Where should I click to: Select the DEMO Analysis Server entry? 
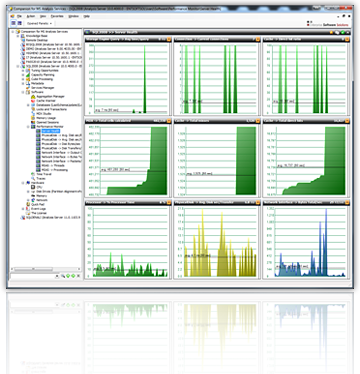[x=53, y=49]
